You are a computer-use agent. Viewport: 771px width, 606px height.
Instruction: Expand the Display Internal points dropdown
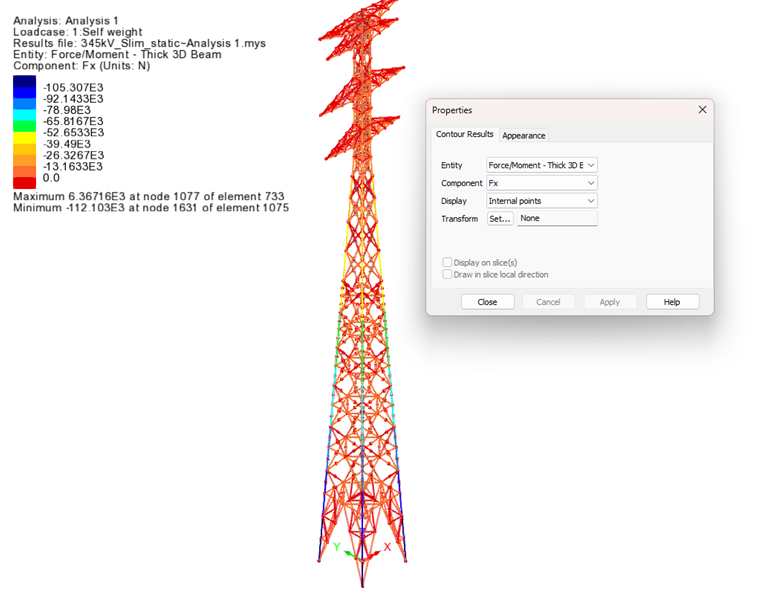(x=541, y=201)
